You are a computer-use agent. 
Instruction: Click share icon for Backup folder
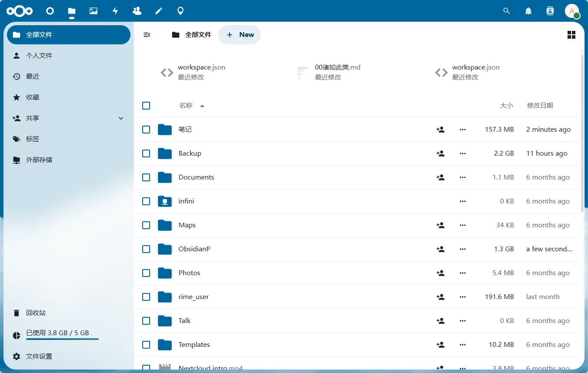click(x=440, y=153)
